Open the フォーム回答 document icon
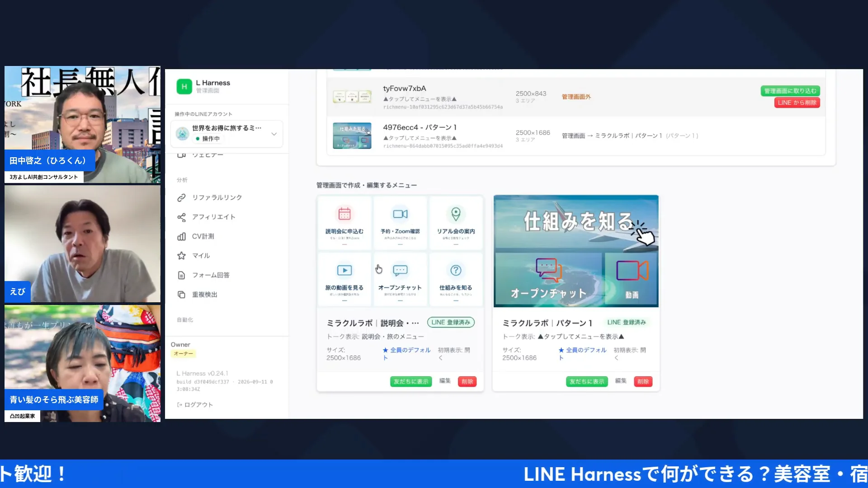 click(x=181, y=275)
